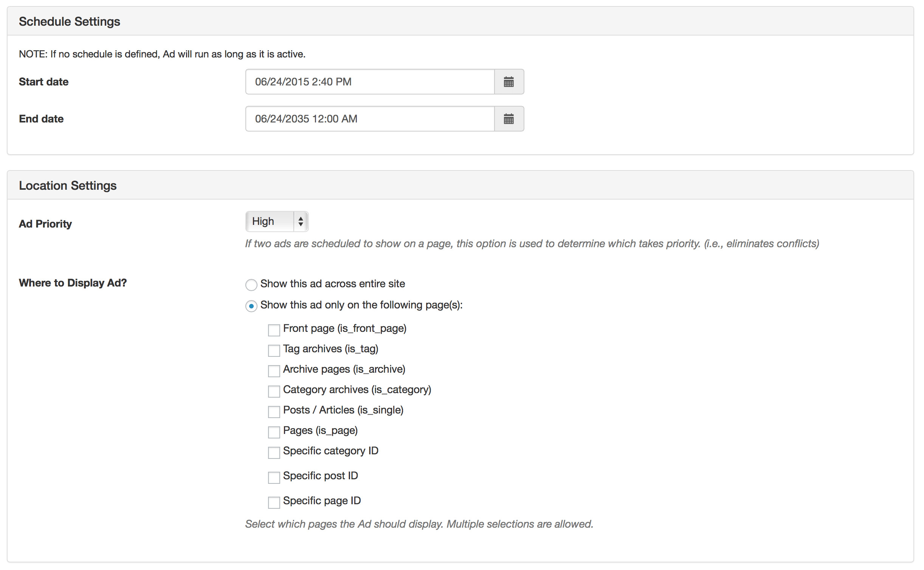Check the Specific category ID box
This screenshot has width=924, height=570.
[x=274, y=452]
